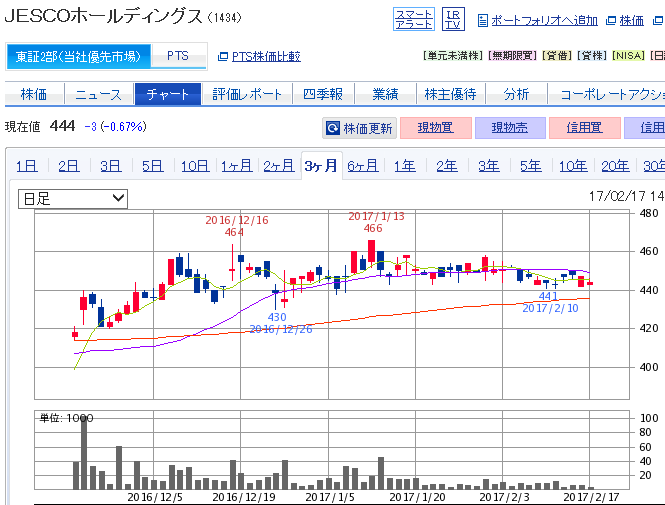Click the [無期限買] tag

(x=512, y=56)
